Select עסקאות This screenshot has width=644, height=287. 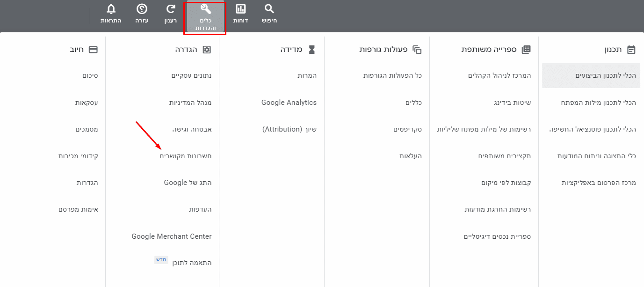click(x=87, y=103)
